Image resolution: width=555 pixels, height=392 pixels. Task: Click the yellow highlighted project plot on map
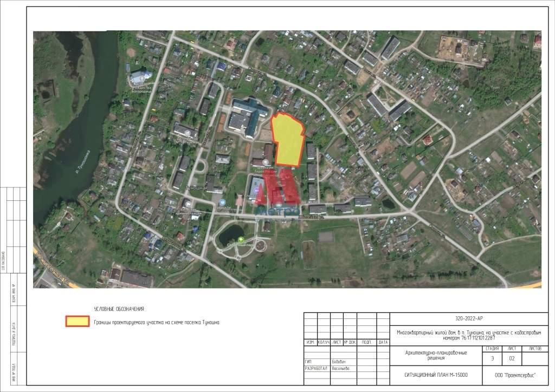[288, 140]
